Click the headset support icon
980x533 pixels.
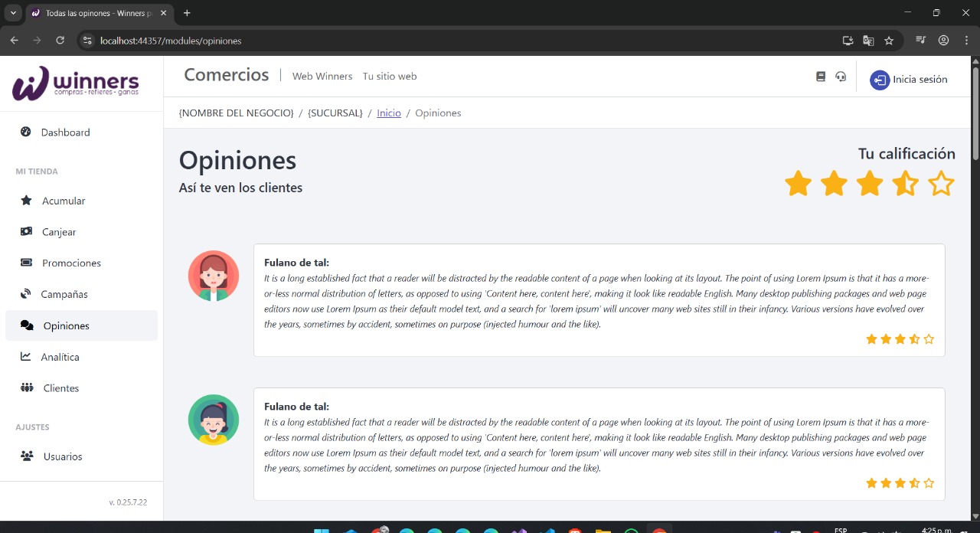(841, 77)
